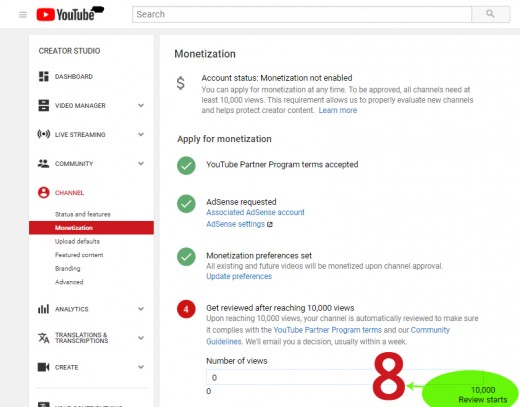Click the Community people icon

coord(43,163)
